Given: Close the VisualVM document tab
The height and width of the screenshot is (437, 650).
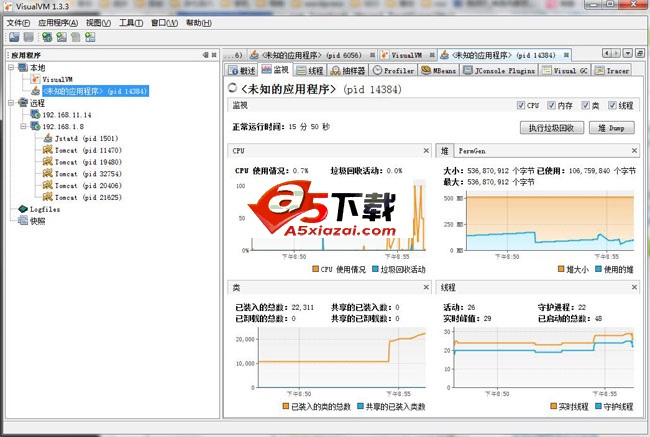Looking at the screenshot, I should (432, 55).
